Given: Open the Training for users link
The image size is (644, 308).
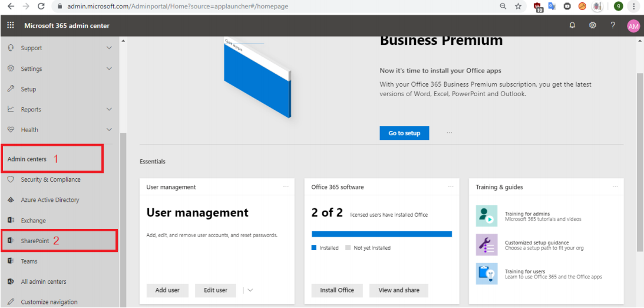Looking at the screenshot, I should tap(525, 271).
